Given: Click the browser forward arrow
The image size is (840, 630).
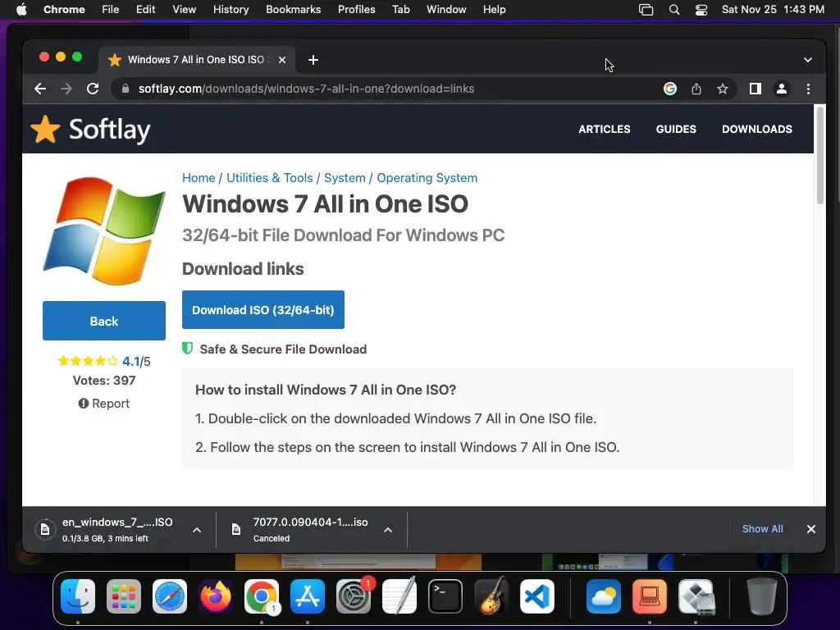Looking at the screenshot, I should [x=66, y=89].
